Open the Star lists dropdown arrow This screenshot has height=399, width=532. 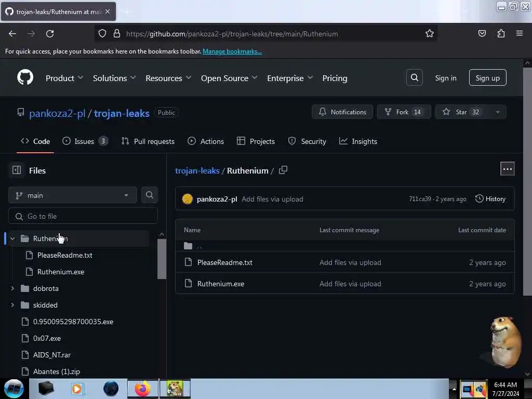(x=497, y=112)
